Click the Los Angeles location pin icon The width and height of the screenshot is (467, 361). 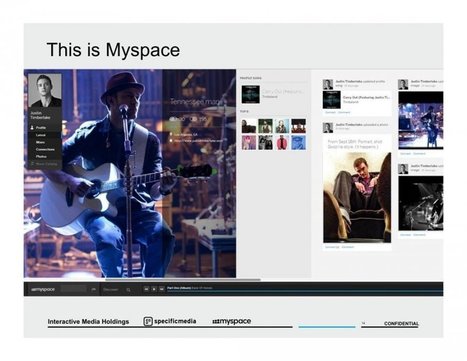click(x=171, y=134)
